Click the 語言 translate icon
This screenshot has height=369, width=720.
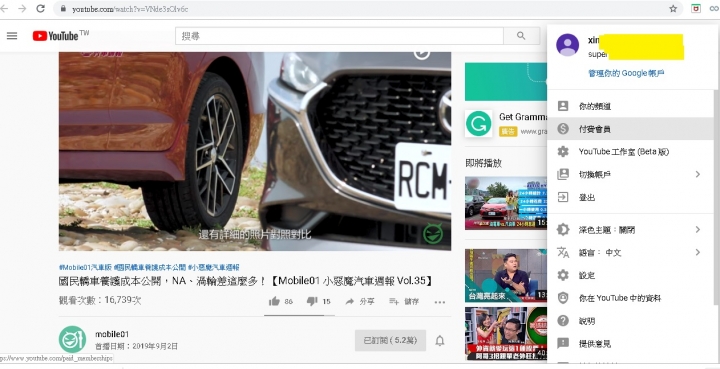pos(562,252)
